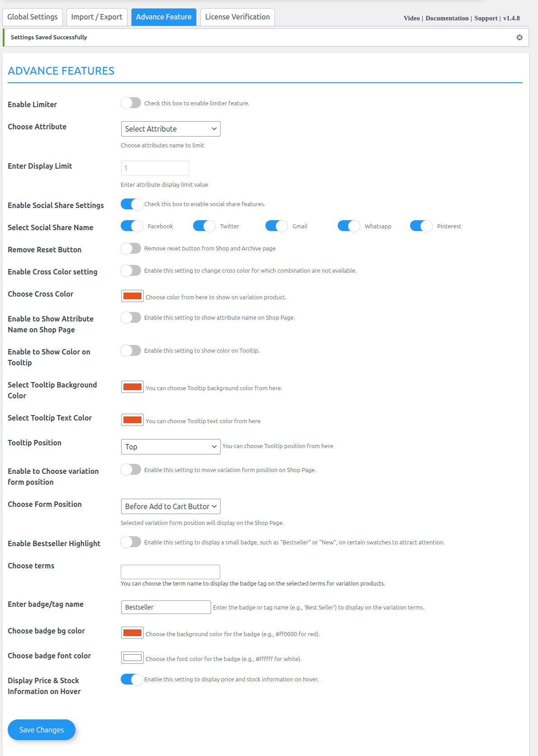The image size is (538, 756).
Task: Click the badge/tag name input field
Action: click(x=166, y=607)
